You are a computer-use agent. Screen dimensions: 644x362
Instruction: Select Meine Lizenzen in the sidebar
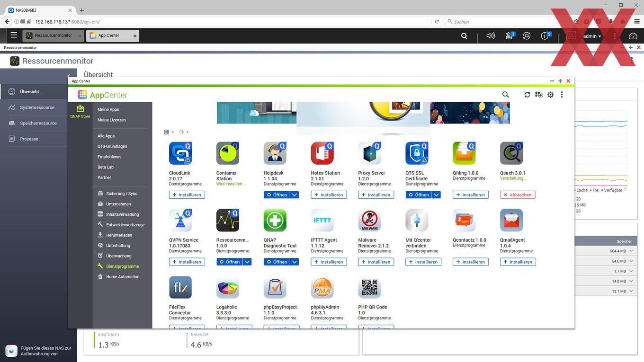click(x=111, y=120)
